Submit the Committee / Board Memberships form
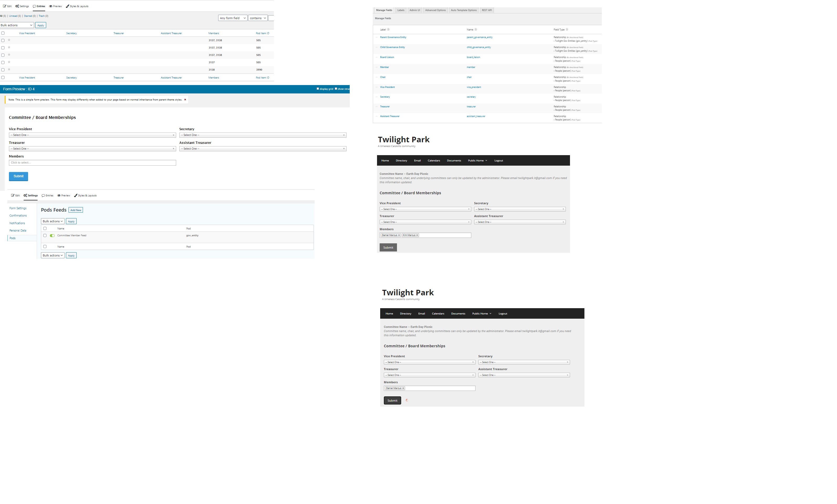Screen dimensions: 837x504 18,176
